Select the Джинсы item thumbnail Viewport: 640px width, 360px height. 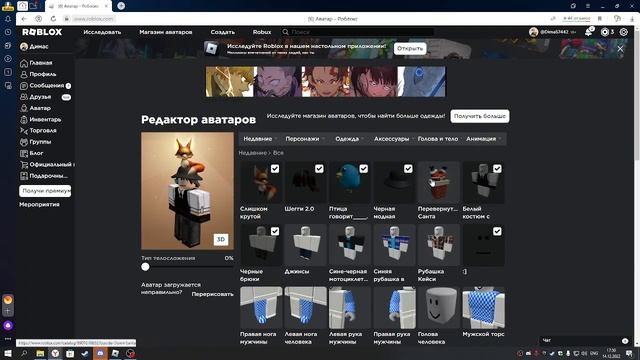pyautogui.click(x=305, y=245)
